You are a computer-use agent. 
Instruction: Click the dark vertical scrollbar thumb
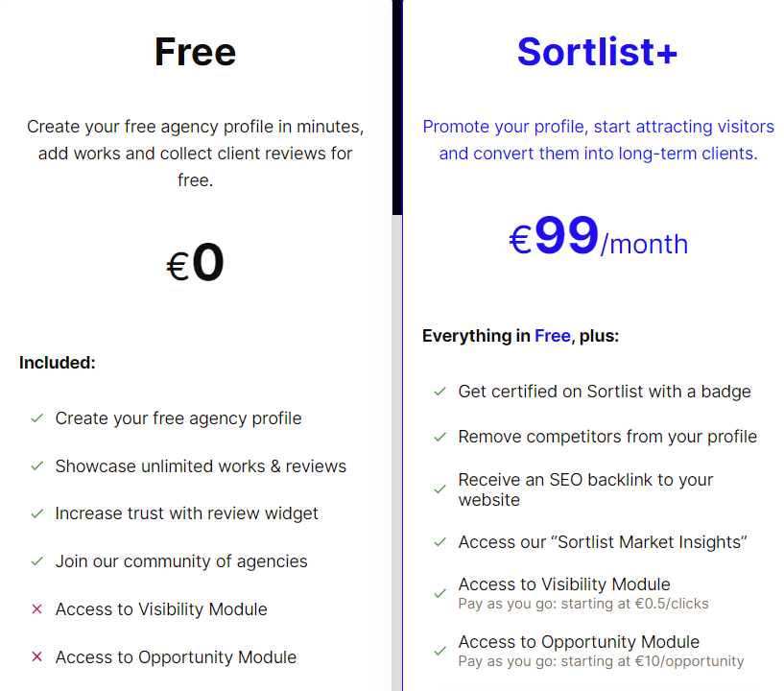tap(397, 107)
